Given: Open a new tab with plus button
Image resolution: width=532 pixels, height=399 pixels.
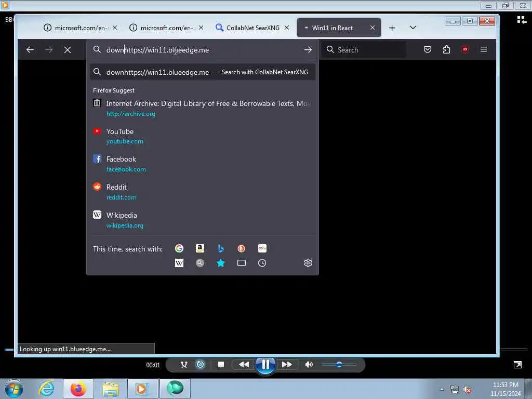Looking at the screenshot, I should [392, 28].
